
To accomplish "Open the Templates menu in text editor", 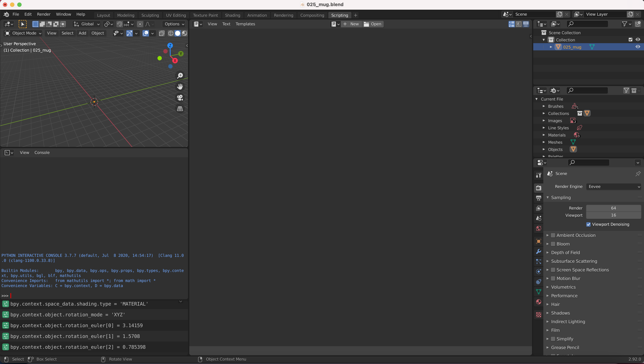I will [x=245, y=24].
